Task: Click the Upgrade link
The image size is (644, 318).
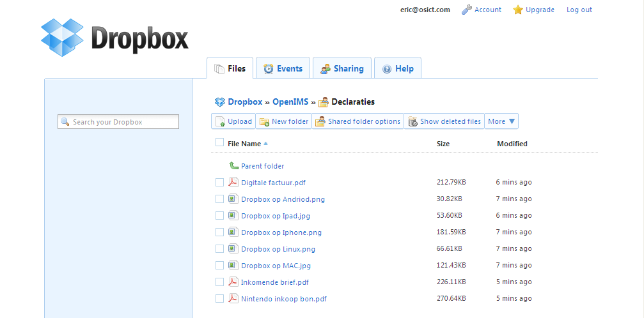Action: 540,10
